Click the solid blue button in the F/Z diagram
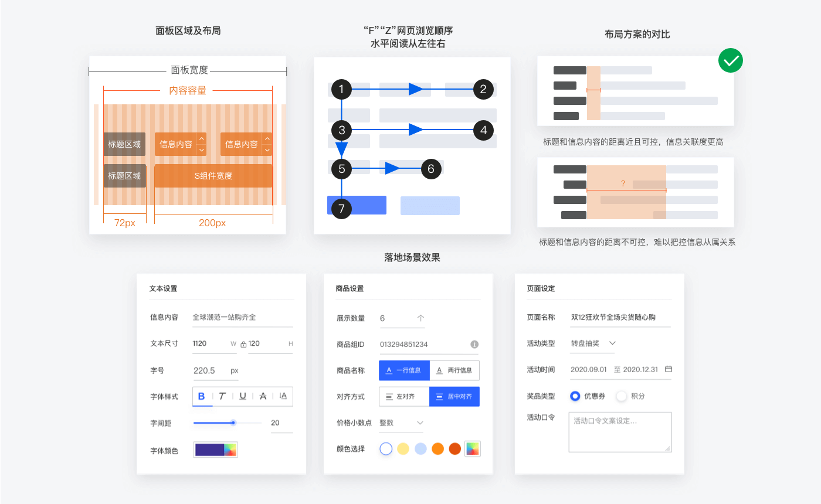The width and height of the screenshot is (821, 504). coord(357,205)
